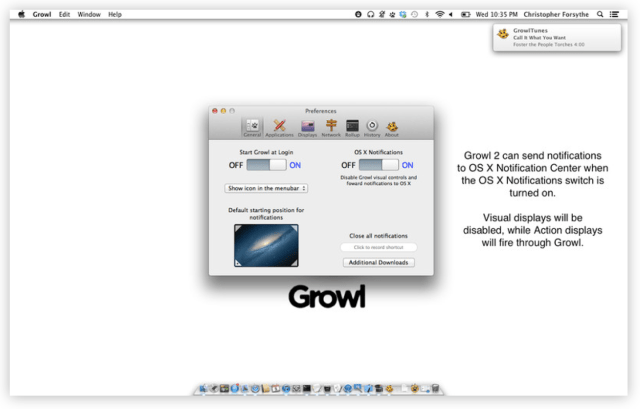640x409 pixels.
Task: Open the General preferences pane
Action: click(252, 128)
